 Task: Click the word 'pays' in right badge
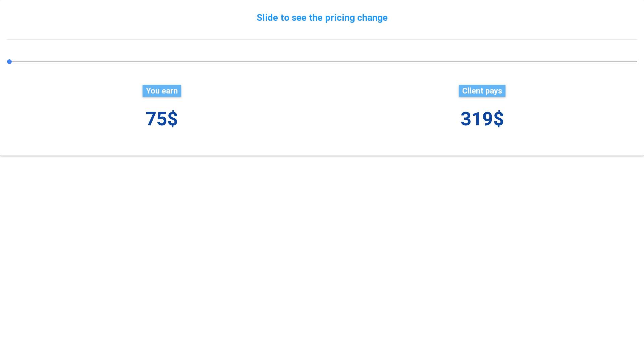[x=493, y=91]
